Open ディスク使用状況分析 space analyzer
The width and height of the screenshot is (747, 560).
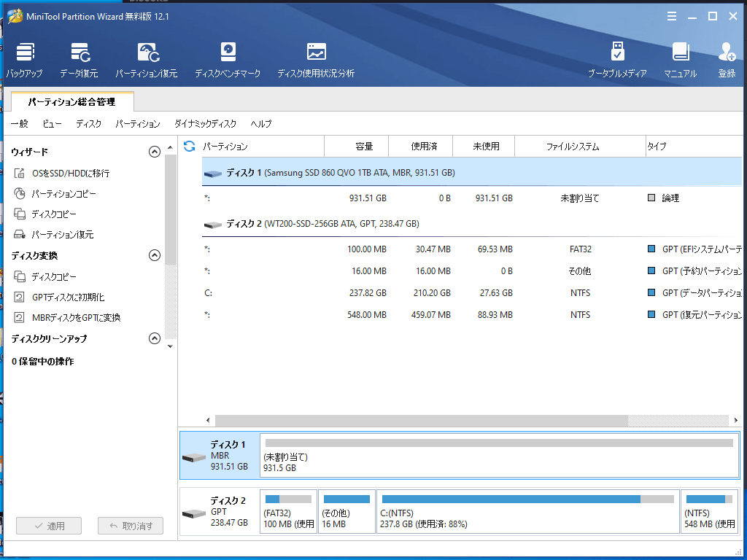point(316,60)
